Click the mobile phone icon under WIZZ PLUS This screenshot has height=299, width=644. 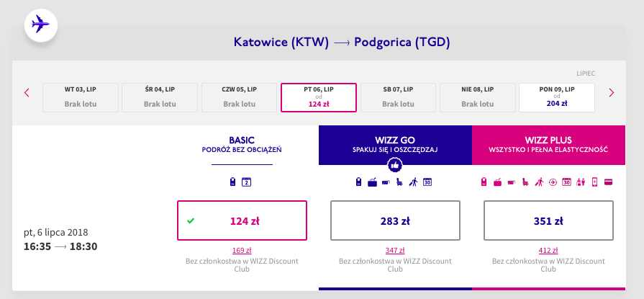[594, 182]
